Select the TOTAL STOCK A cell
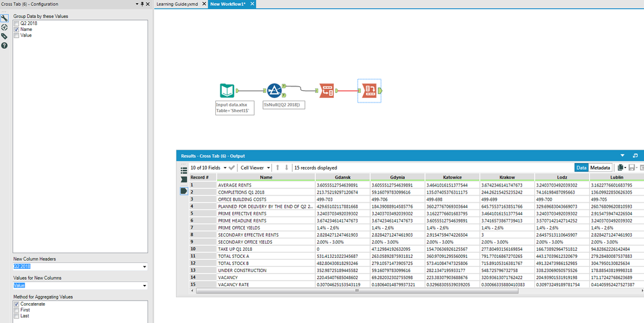This screenshot has width=644, height=323. 266,256
